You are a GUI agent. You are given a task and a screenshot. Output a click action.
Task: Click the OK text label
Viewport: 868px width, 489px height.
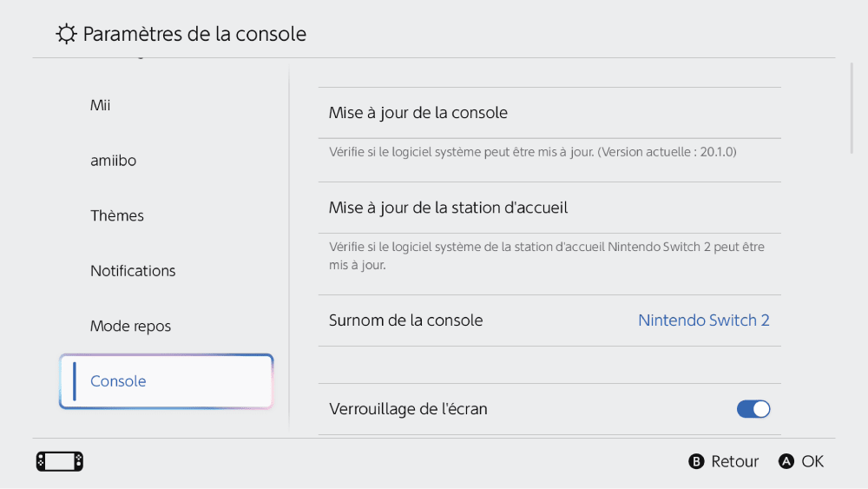click(x=812, y=461)
